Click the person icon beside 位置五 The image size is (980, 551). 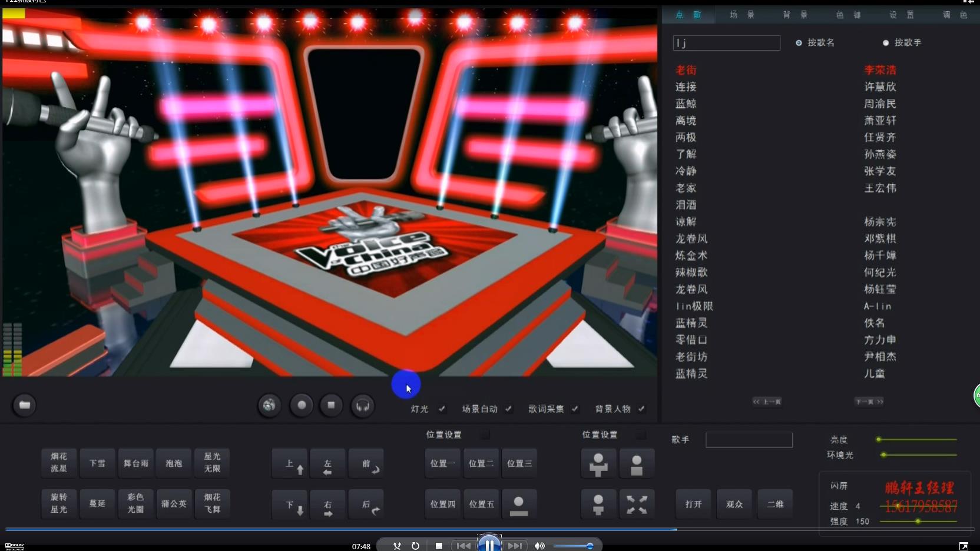click(519, 504)
